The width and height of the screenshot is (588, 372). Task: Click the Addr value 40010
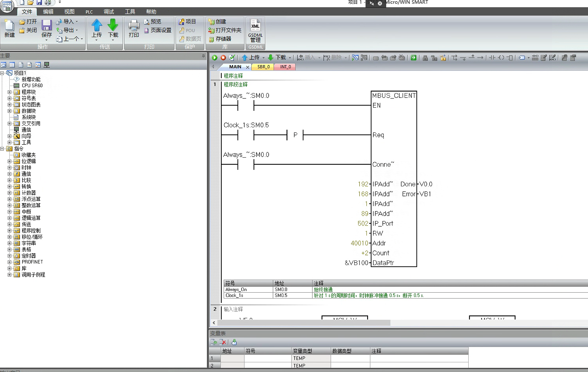coord(359,243)
